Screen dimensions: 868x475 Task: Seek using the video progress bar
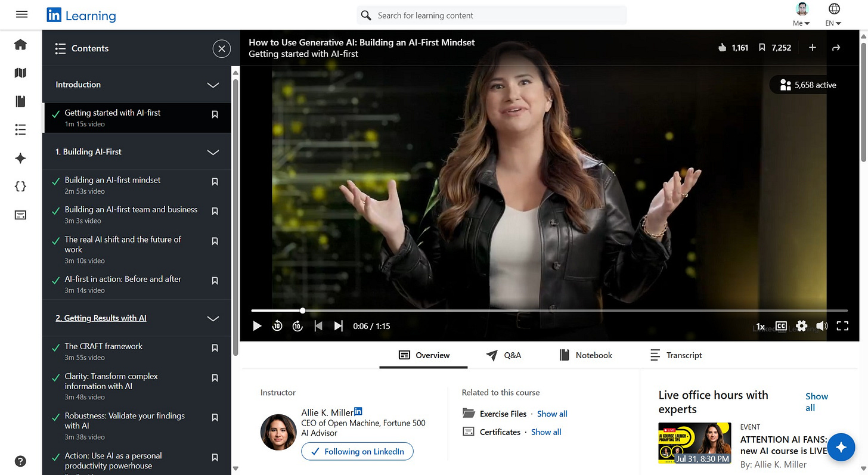pyautogui.click(x=549, y=311)
